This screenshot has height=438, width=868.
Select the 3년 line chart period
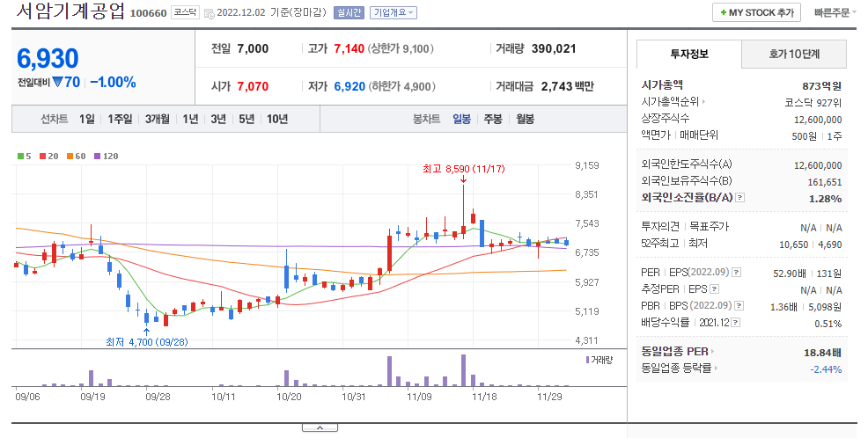tap(218, 119)
